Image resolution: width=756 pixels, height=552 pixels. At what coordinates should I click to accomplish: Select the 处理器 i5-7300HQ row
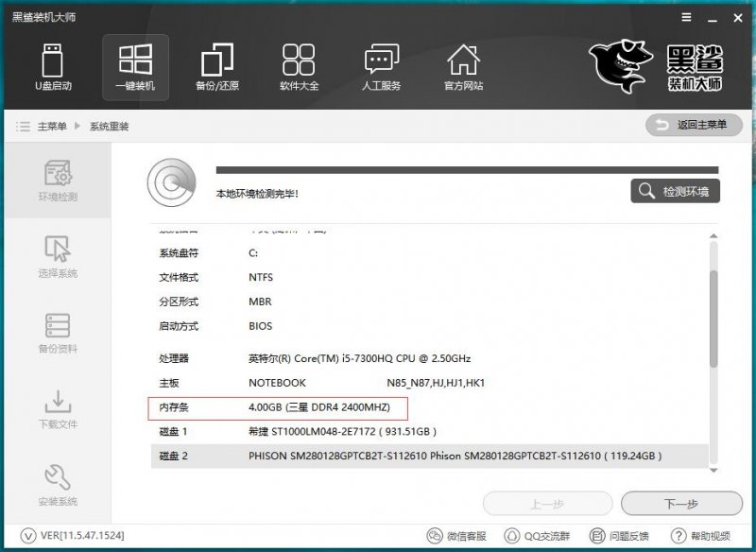coord(430,358)
